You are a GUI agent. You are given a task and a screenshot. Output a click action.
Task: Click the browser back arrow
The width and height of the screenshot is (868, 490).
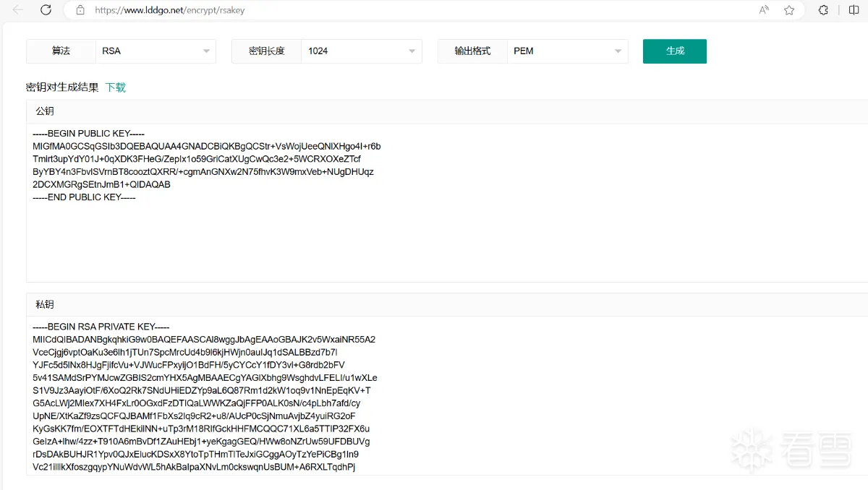point(18,10)
